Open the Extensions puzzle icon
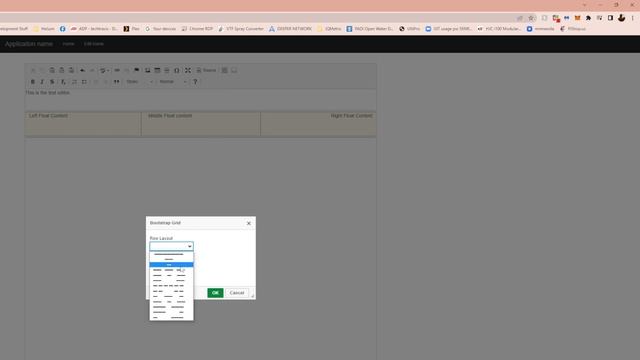 click(x=588, y=18)
